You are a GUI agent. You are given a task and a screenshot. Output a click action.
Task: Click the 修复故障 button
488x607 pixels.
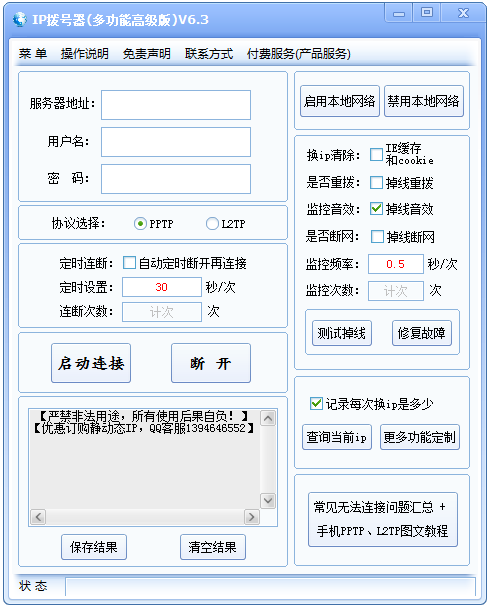click(x=421, y=333)
